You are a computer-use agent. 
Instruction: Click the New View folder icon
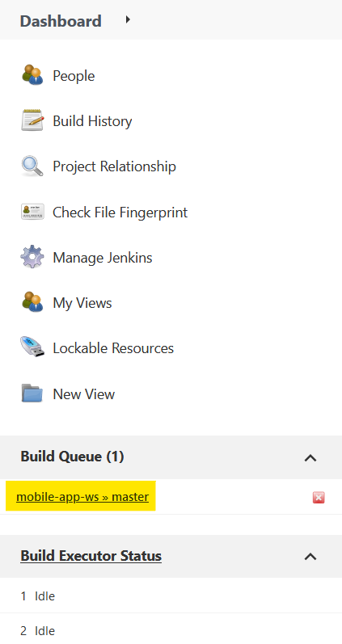coord(32,394)
